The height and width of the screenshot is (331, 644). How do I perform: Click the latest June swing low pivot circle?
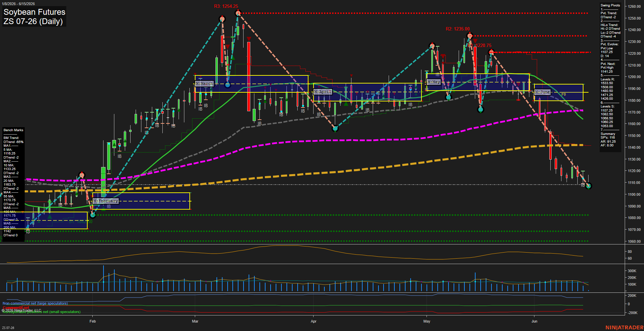click(x=589, y=186)
